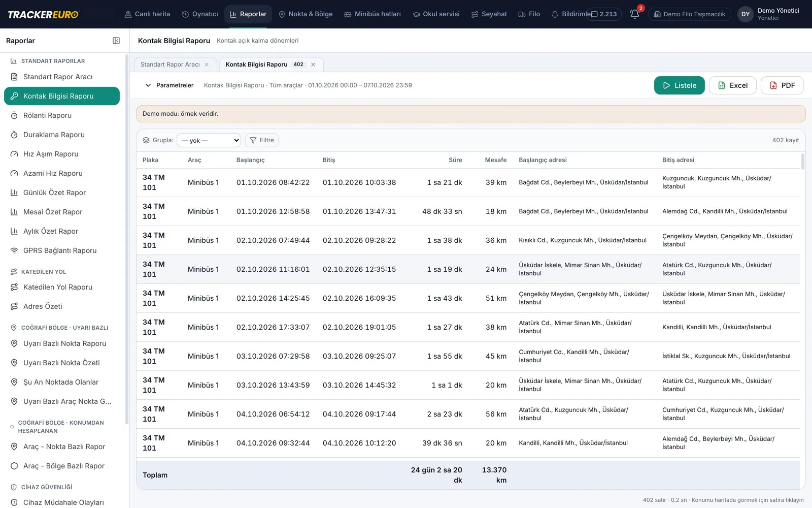Click the table vertical scrollbar
The height and width of the screenshot is (508, 812).
pyautogui.click(x=802, y=162)
